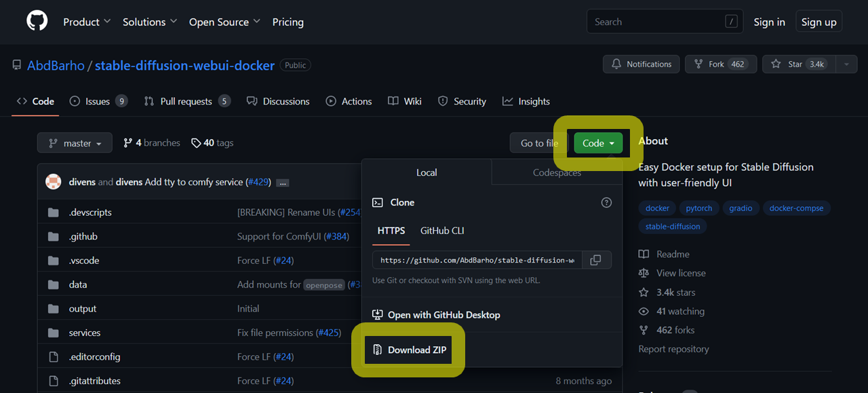This screenshot has width=868, height=393.
Task: Click the tags icon next to 40 tags
Action: pos(196,143)
